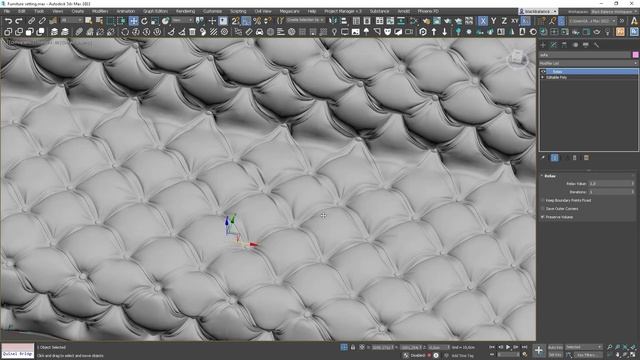
Task: Toggle the Preserve Volume checkbox
Action: tap(543, 217)
